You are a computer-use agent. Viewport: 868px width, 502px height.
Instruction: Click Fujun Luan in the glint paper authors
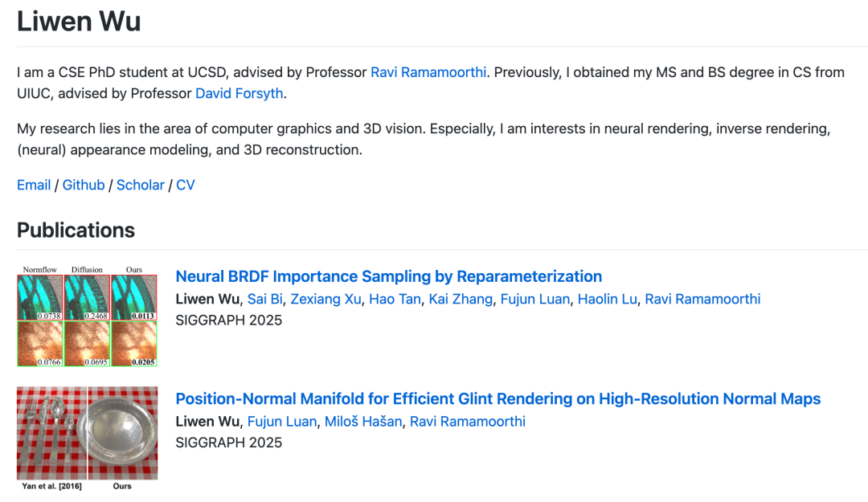(x=282, y=421)
